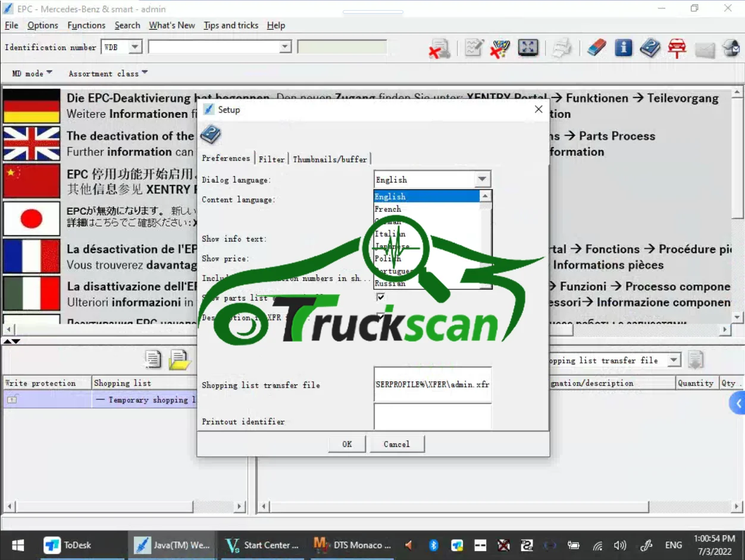The width and height of the screenshot is (745, 560).
Task: Select highlighted English in the language list
Action: (426, 196)
